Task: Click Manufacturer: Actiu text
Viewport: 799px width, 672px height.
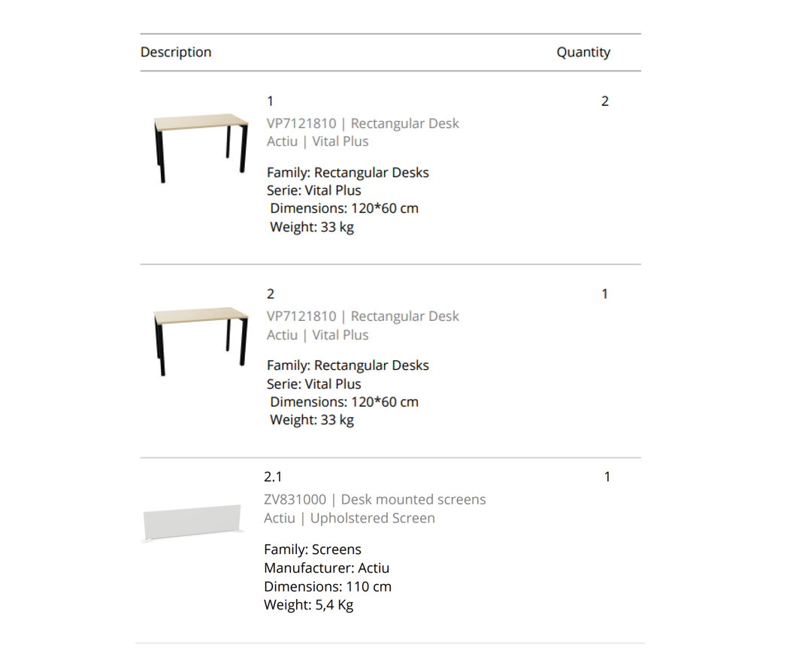Action: coord(327,568)
